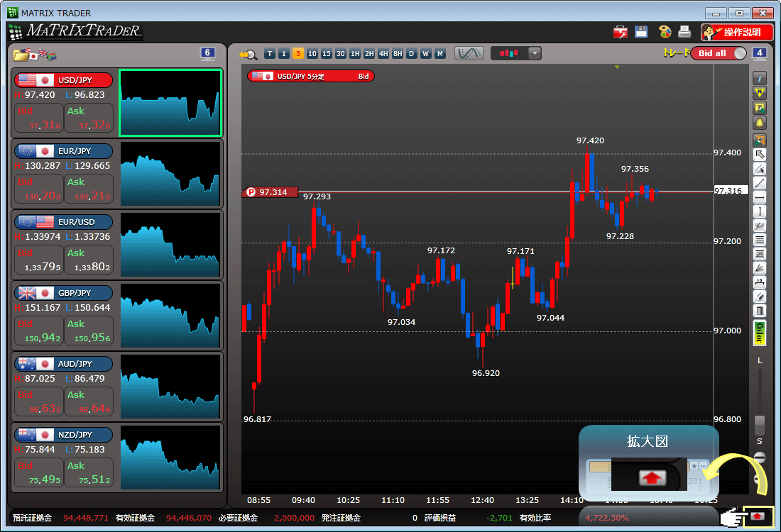Open the red toolbox settings icon
This screenshot has height=532, width=781.
coord(620,32)
